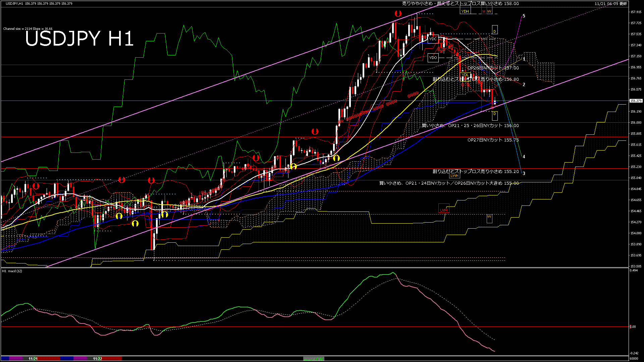The width and height of the screenshot is (644, 362).
Task: Click the USDJPY,H1 chart header text
Action: pyautogui.click(x=14, y=4)
